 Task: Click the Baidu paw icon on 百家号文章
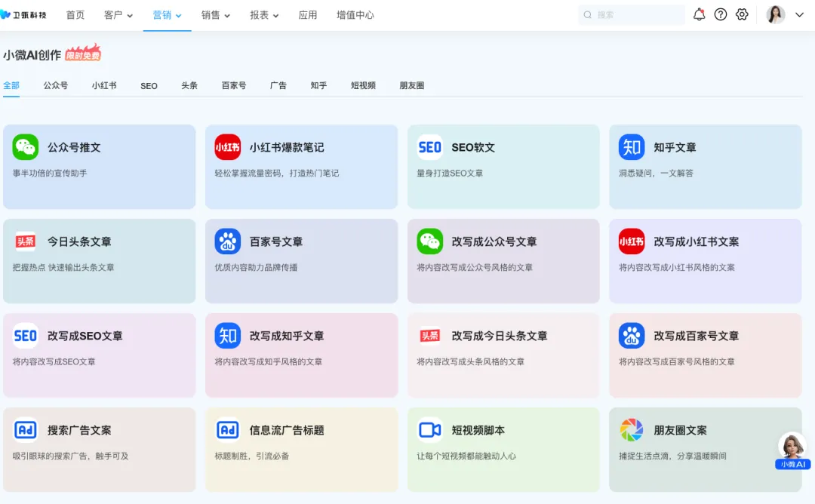(x=227, y=241)
